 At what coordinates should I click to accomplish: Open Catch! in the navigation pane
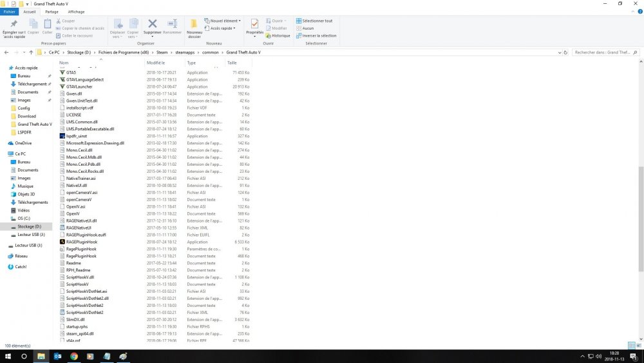point(21,267)
